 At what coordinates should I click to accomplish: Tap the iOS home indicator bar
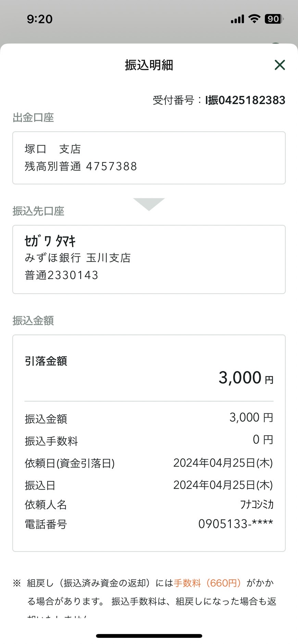(149, 636)
